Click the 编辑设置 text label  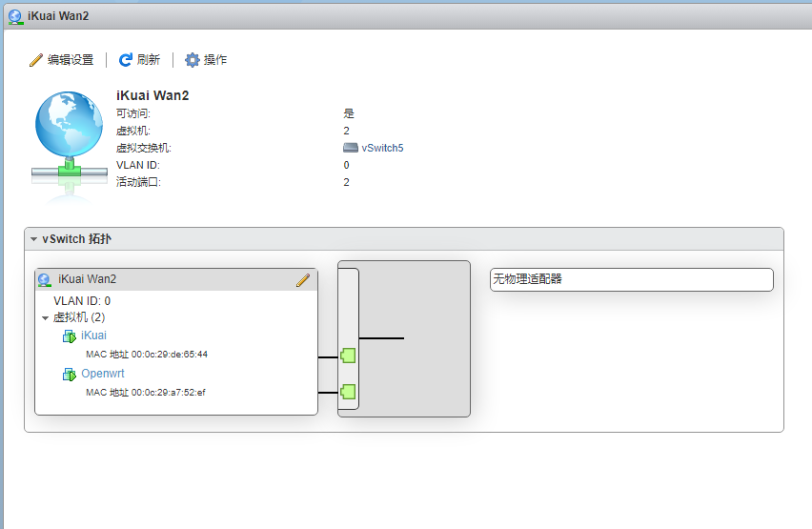point(71,60)
